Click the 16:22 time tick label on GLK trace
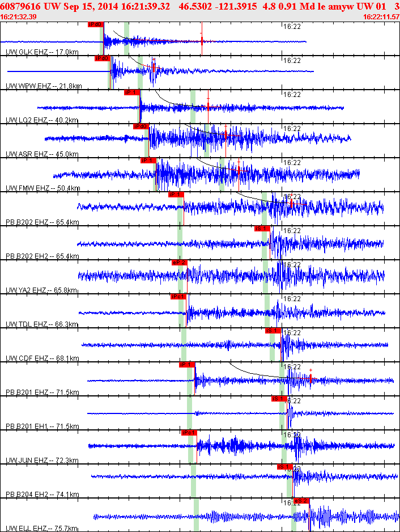Viewport: 400px width, 532px height. click(x=292, y=27)
